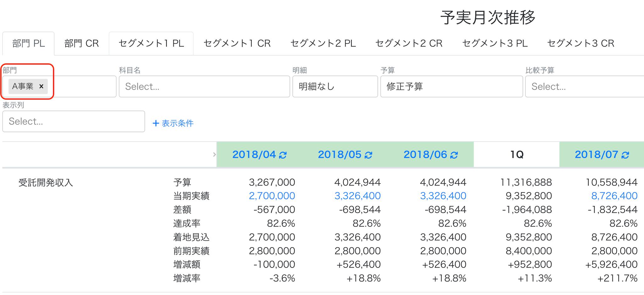The width and height of the screenshot is (644, 295).
Task: Open the 科目名 Select dropdown
Action: coord(204,86)
